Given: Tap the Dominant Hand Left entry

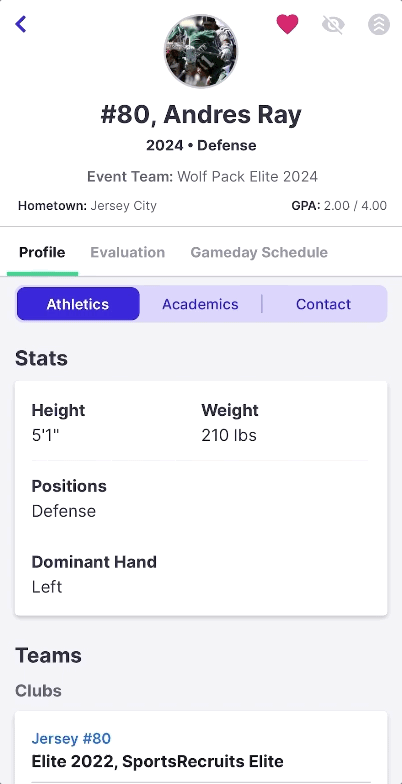Looking at the screenshot, I should pyautogui.click(x=94, y=574).
